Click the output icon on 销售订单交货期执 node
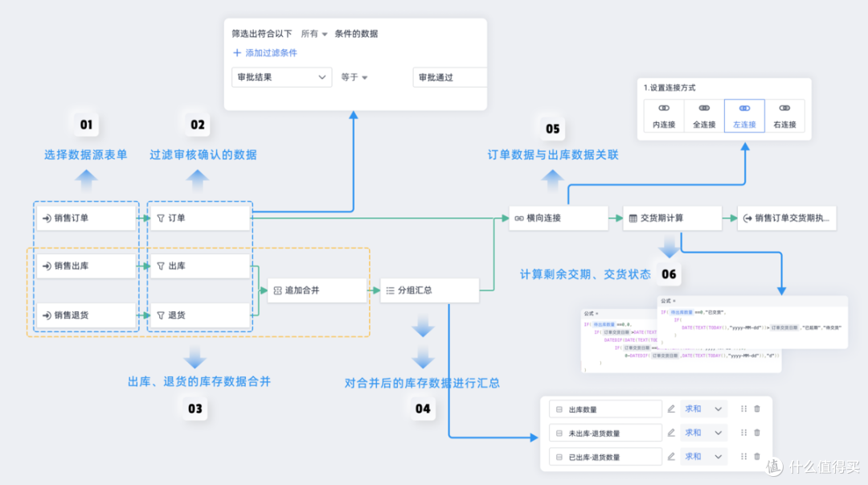This screenshot has width=868, height=485. [747, 219]
